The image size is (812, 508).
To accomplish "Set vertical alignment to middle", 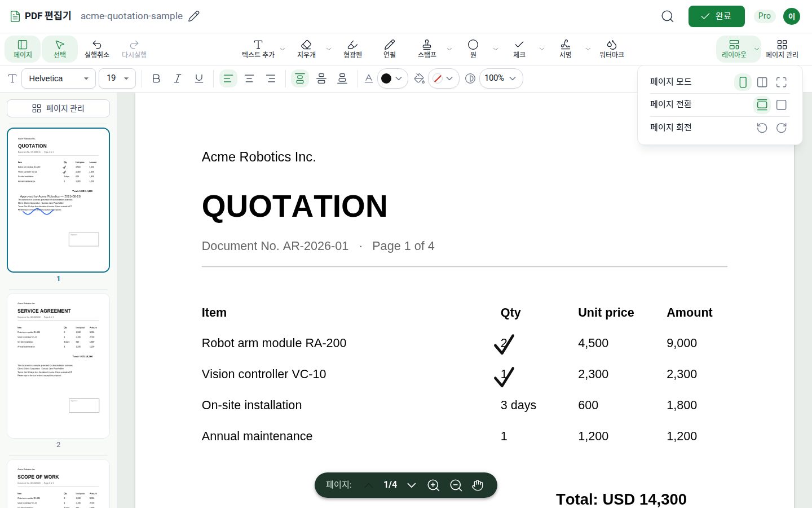I will [321, 78].
